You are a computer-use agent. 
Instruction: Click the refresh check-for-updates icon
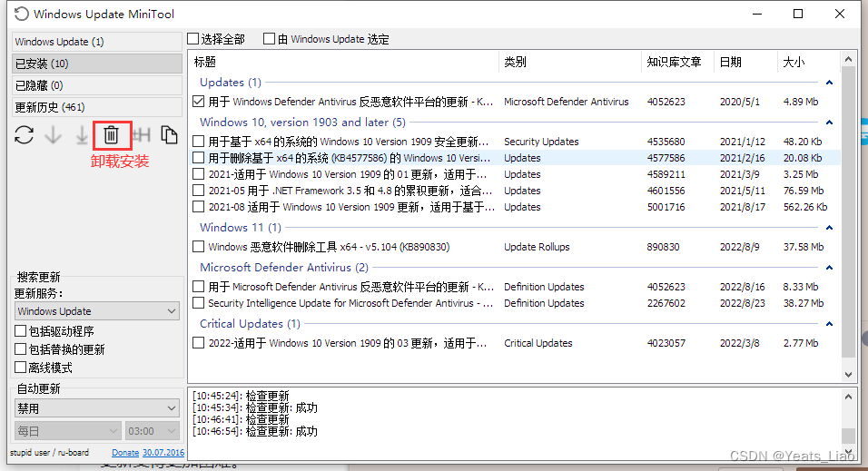pyautogui.click(x=24, y=135)
